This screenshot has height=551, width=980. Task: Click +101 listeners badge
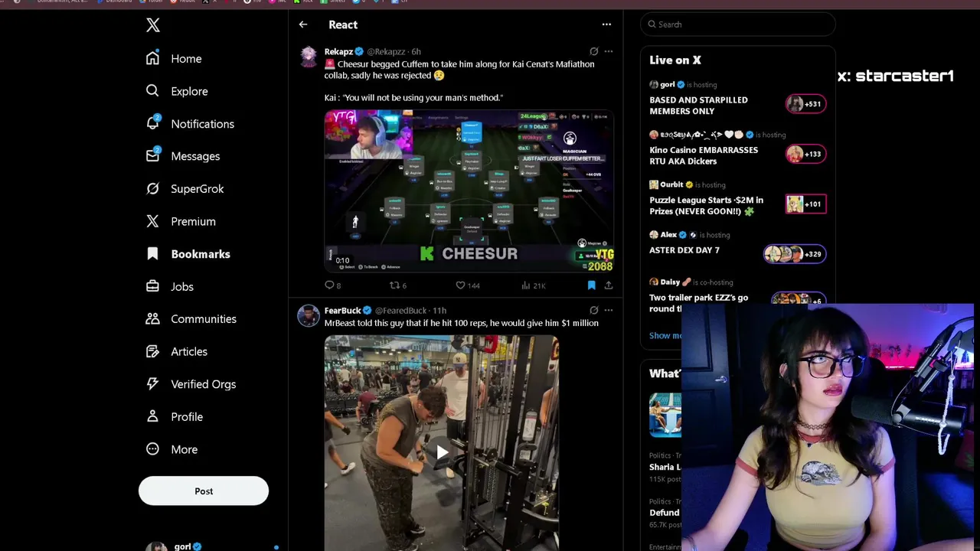805,204
